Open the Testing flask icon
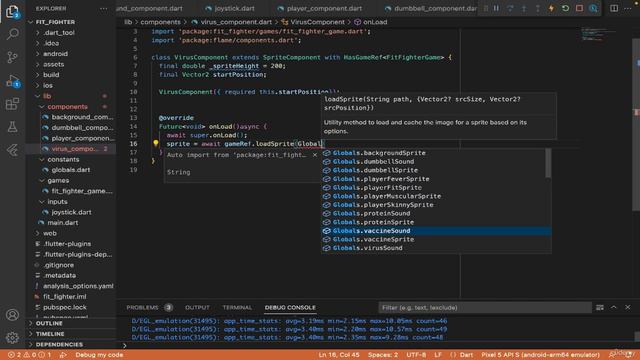Screen dimensions: 640x360 tap(12, 127)
